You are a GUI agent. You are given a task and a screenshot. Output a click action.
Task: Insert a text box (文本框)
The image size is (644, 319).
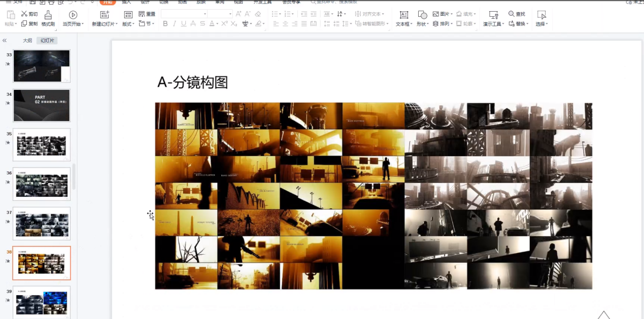pyautogui.click(x=403, y=19)
